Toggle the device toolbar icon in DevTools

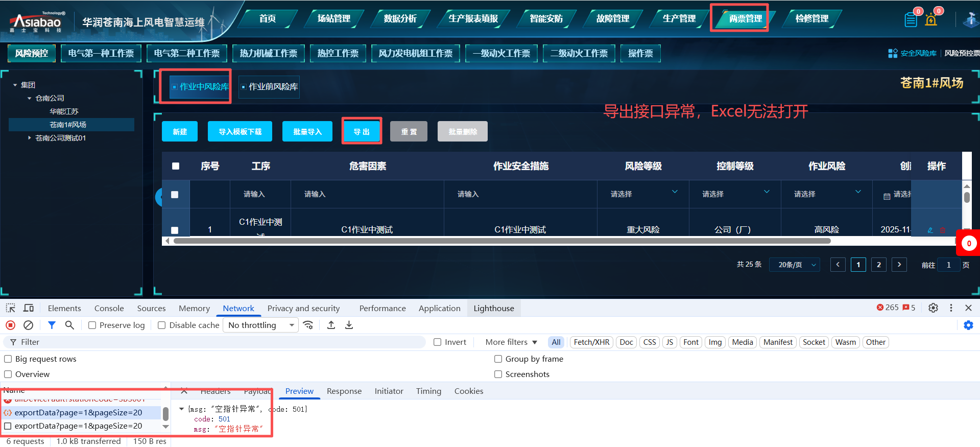29,308
